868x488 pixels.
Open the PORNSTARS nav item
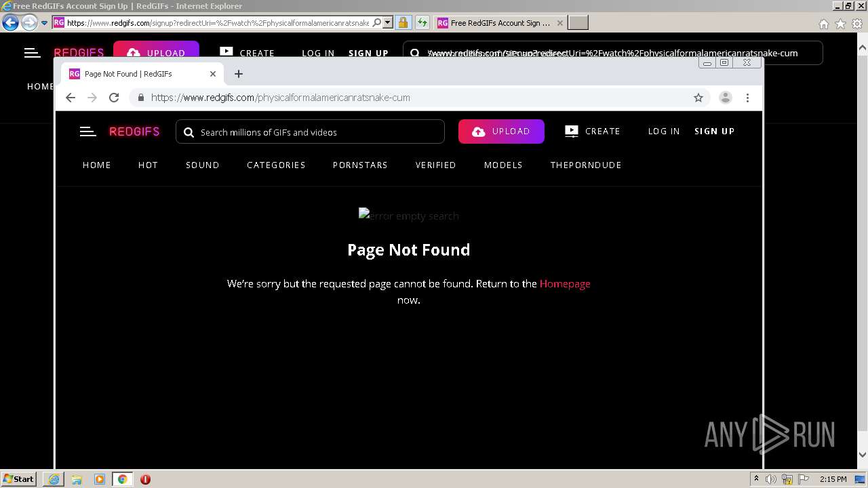360,165
